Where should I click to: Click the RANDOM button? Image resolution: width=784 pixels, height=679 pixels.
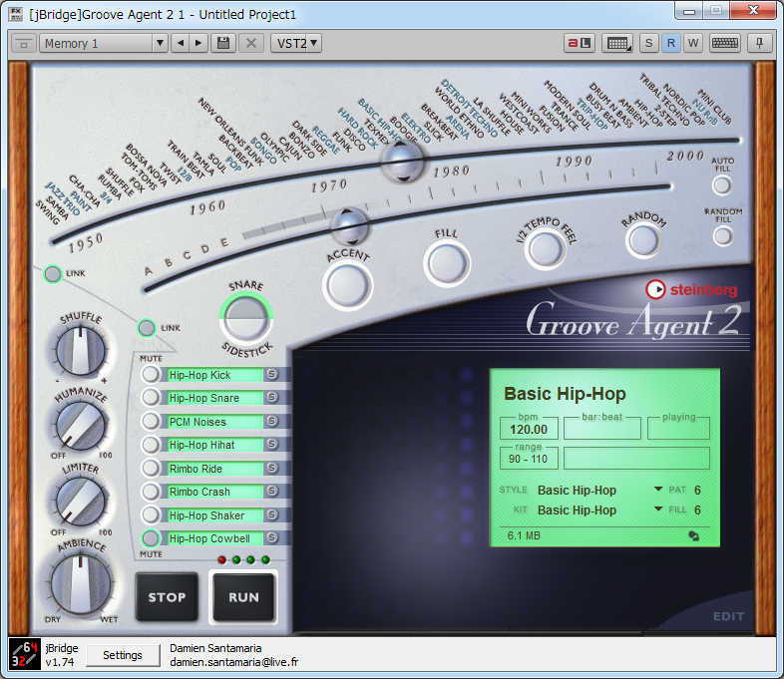tap(643, 240)
